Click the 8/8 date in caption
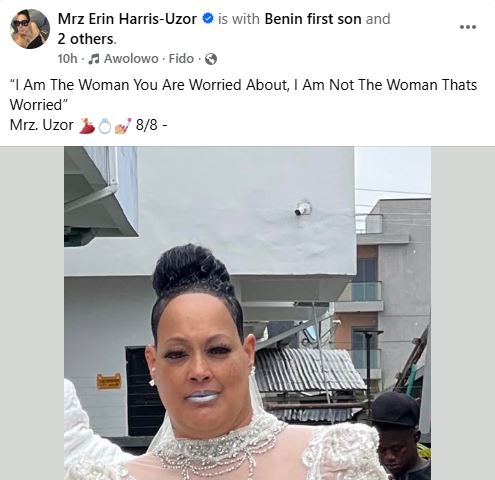 click(146, 125)
